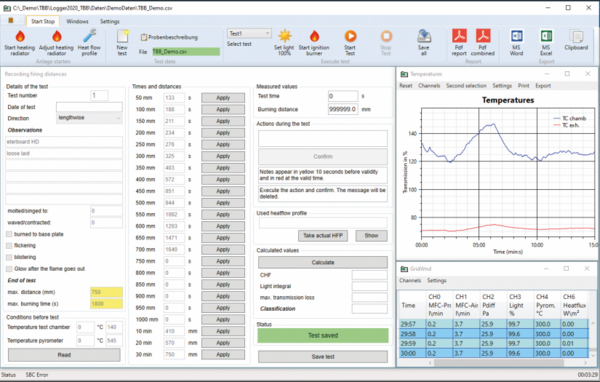Image resolution: width=600 pixels, height=382 pixels.
Task: Switch to the Windows ribbon tab
Action: (x=77, y=21)
